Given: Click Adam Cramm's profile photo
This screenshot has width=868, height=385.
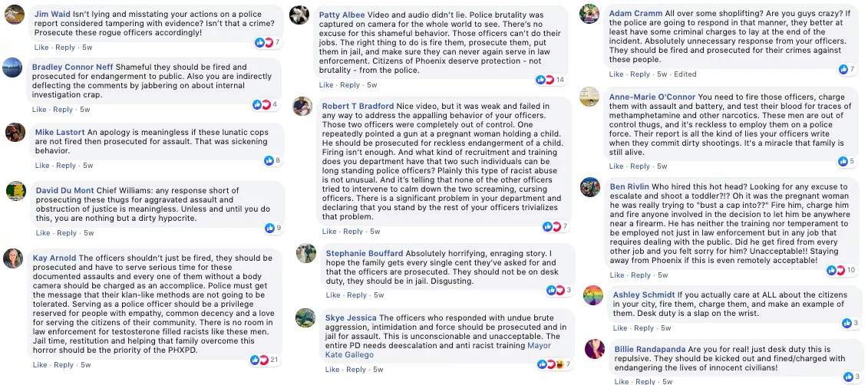Looking at the screenshot, I should point(589,15).
